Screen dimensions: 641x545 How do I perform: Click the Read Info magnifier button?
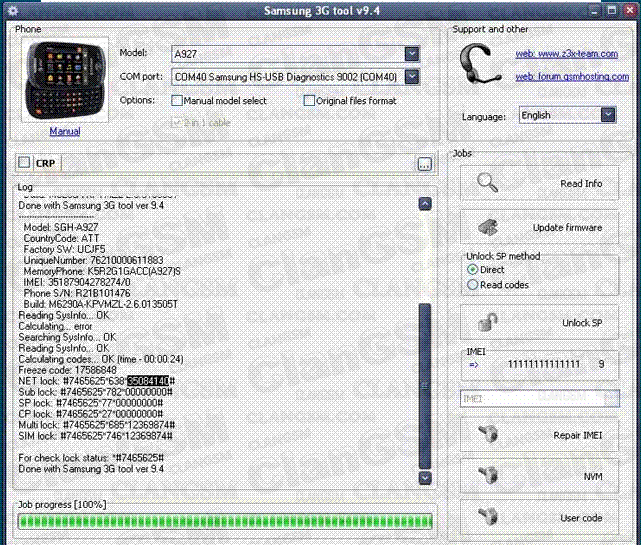pyautogui.click(x=539, y=183)
